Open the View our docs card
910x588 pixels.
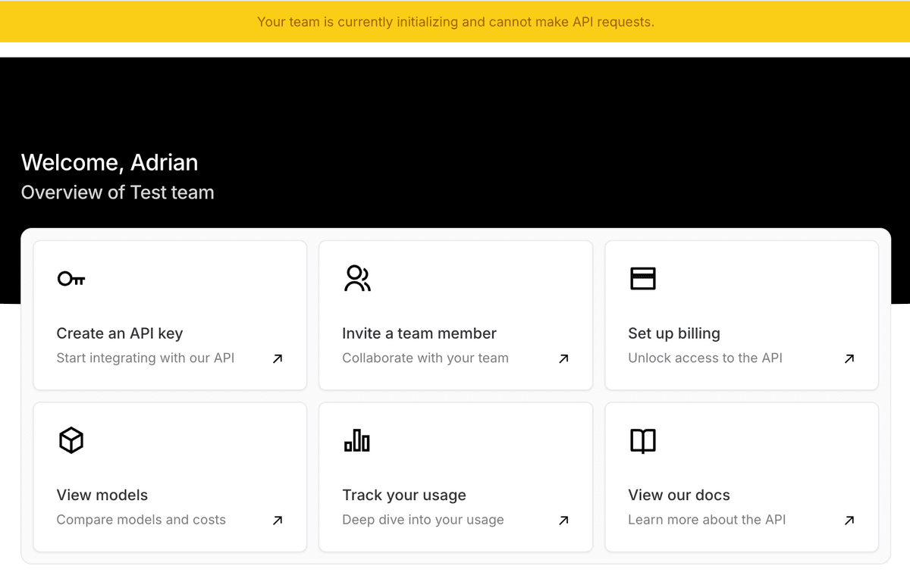(741, 477)
